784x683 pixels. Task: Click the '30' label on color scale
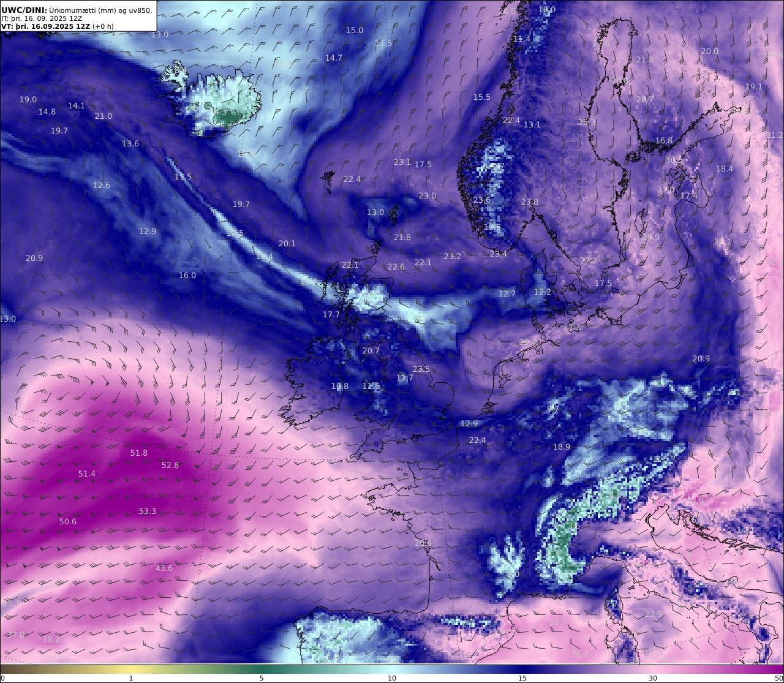coord(653,678)
